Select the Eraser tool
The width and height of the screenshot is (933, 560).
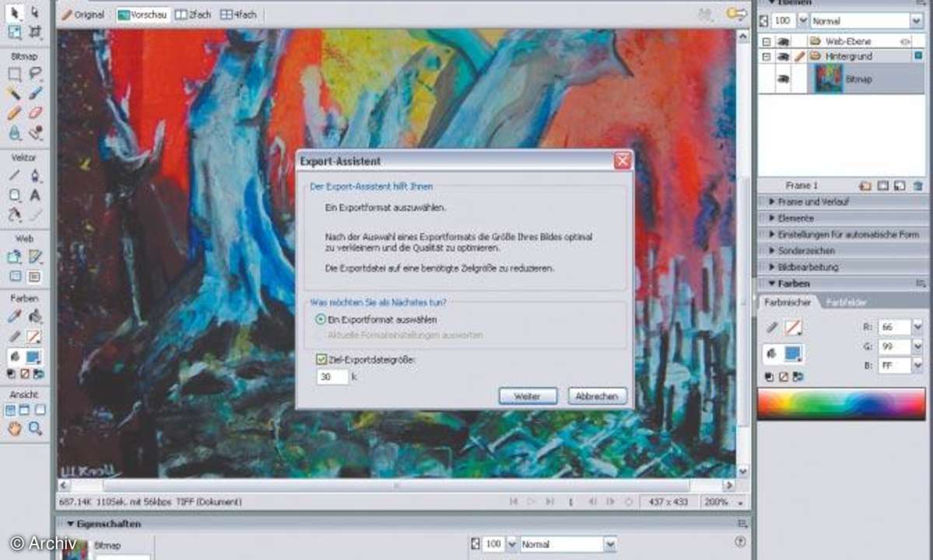click(x=35, y=112)
